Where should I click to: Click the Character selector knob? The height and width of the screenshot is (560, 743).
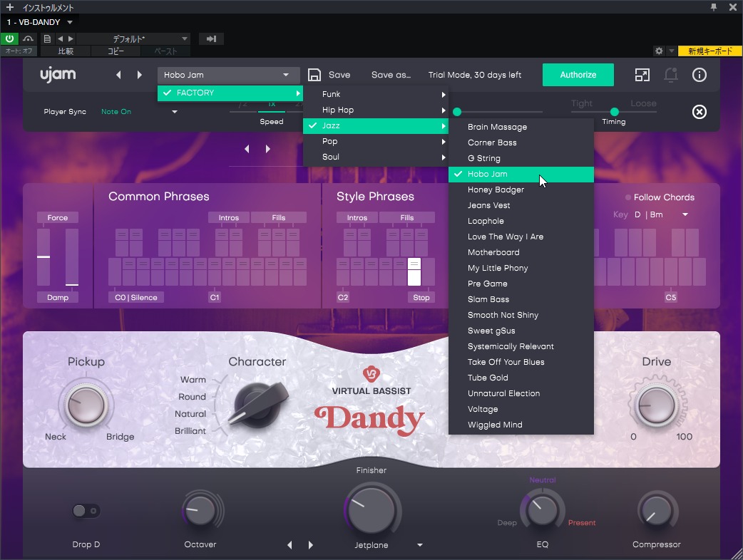(260, 405)
